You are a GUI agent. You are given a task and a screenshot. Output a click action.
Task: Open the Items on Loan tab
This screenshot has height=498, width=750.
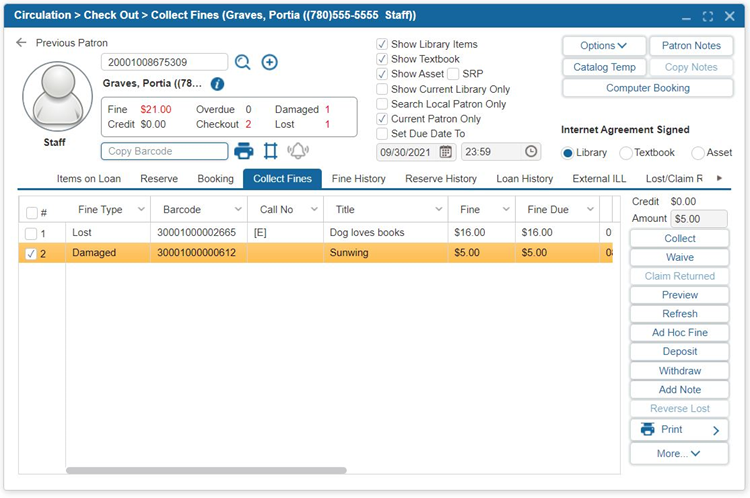[x=90, y=179]
